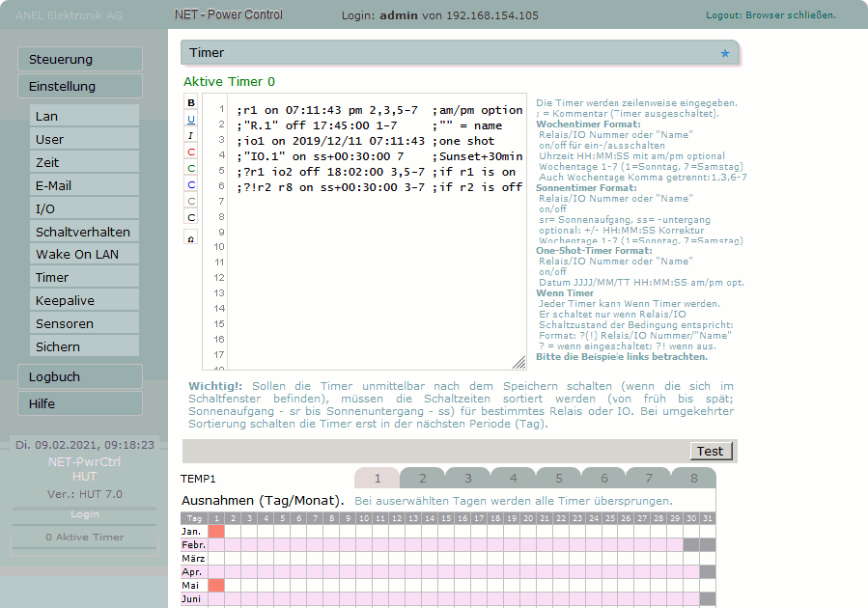Switch to timer tab 7
Viewport: 868px width, 608px height.
click(649, 478)
